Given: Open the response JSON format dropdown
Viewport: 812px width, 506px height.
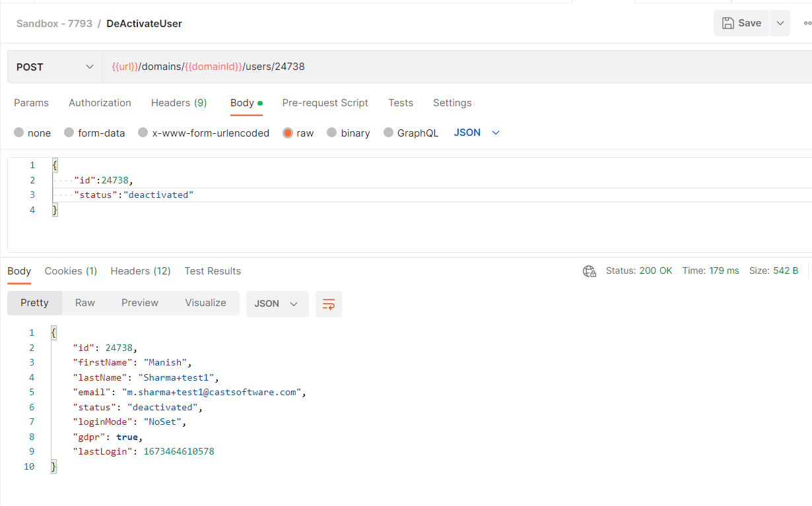Looking at the screenshot, I should click(x=277, y=303).
